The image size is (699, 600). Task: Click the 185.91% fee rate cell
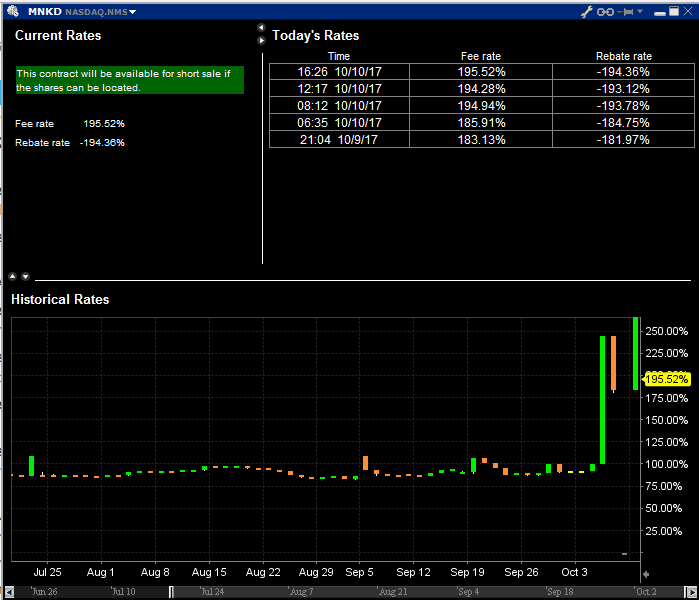[x=481, y=123]
